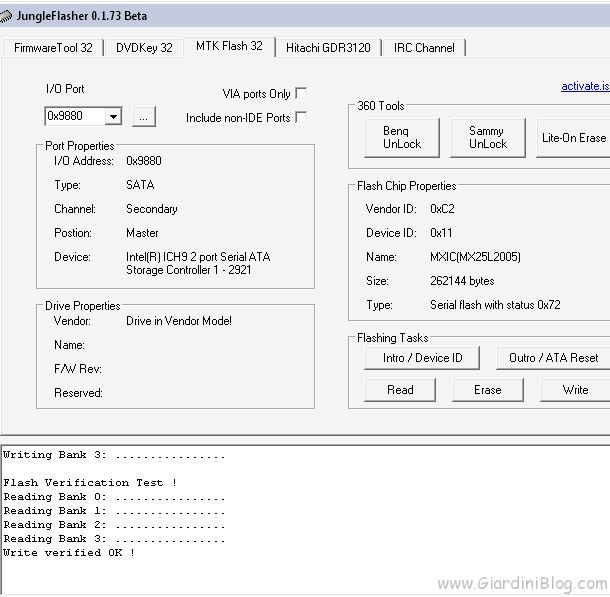Toggle Include non-IDE Ports checkbox

pyautogui.click(x=301, y=117)
